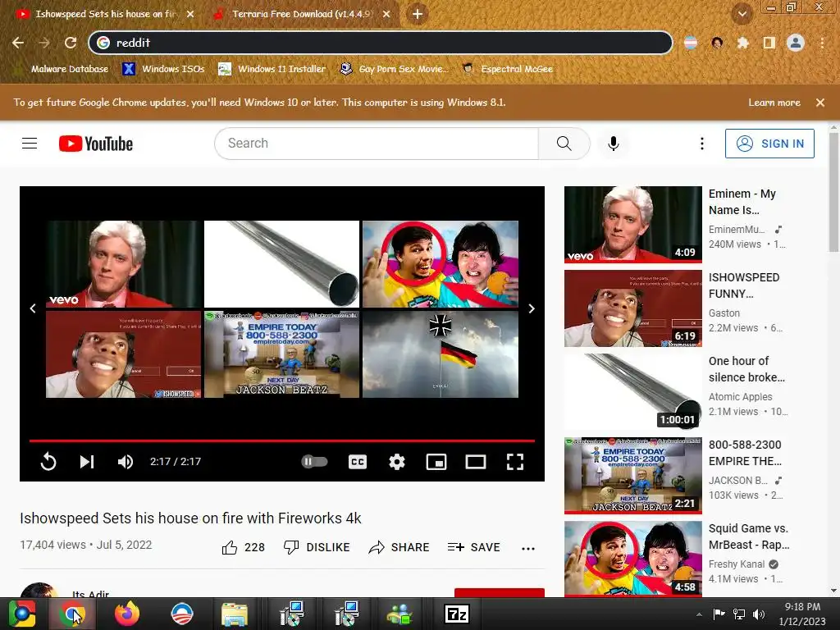This screenshot has height=630, width=840.
Task: Open Chrome profile avatar menu
Action: (x=796, y=43)
